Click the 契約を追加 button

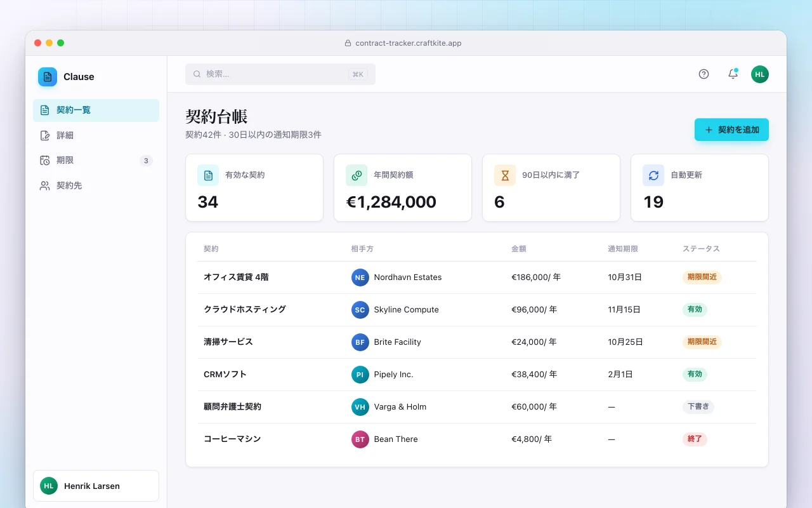pos(731,130)
